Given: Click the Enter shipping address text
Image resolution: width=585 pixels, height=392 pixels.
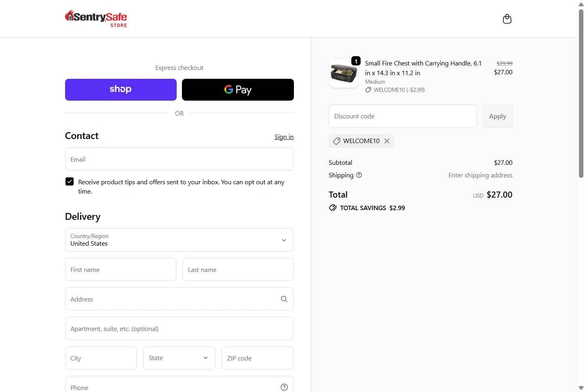Looking at the screenshot, I should [x=480, y=175].
